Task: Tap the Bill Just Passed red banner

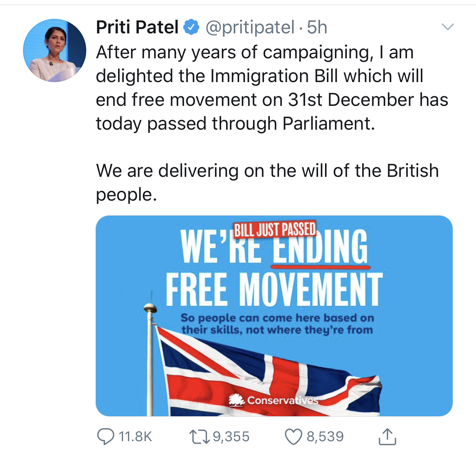Action: pyautogui.click(x=275, y=229)
